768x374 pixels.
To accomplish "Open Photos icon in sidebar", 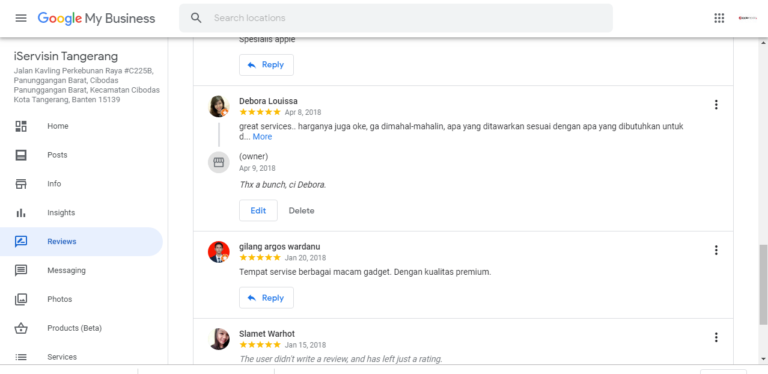I will click(x=21, y=299).
